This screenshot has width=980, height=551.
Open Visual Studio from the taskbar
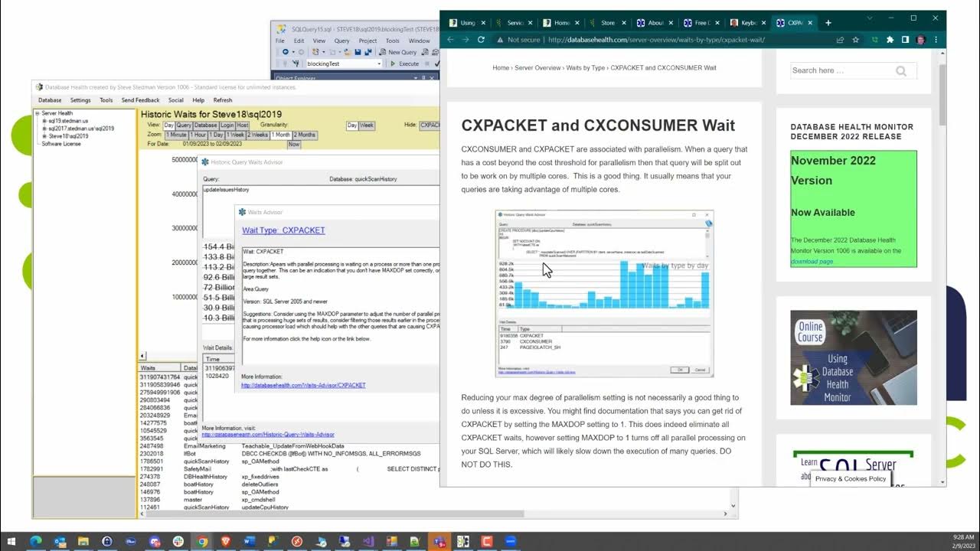[368, 542]
